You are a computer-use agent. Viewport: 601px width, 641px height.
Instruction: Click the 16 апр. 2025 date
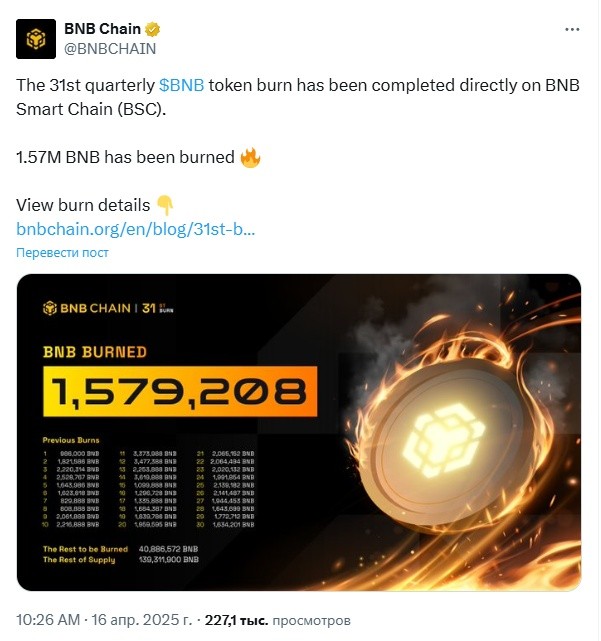coord(141,620)
